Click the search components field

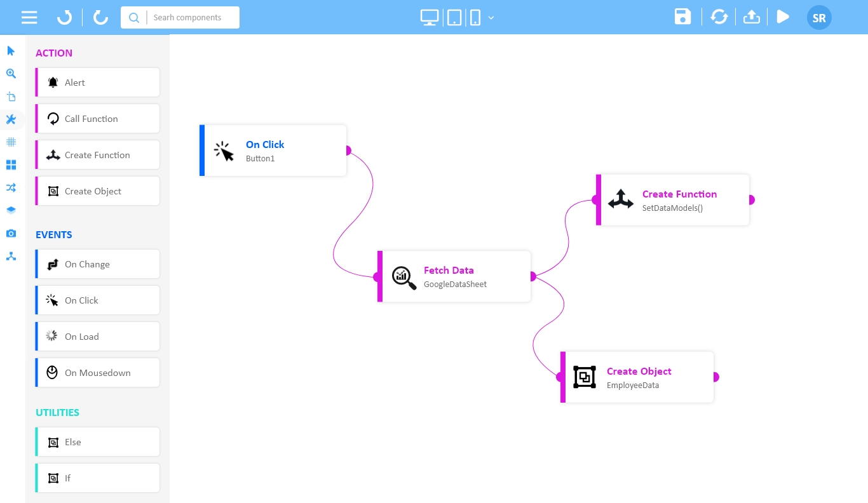pyautogui.click(x=191, y=18)
